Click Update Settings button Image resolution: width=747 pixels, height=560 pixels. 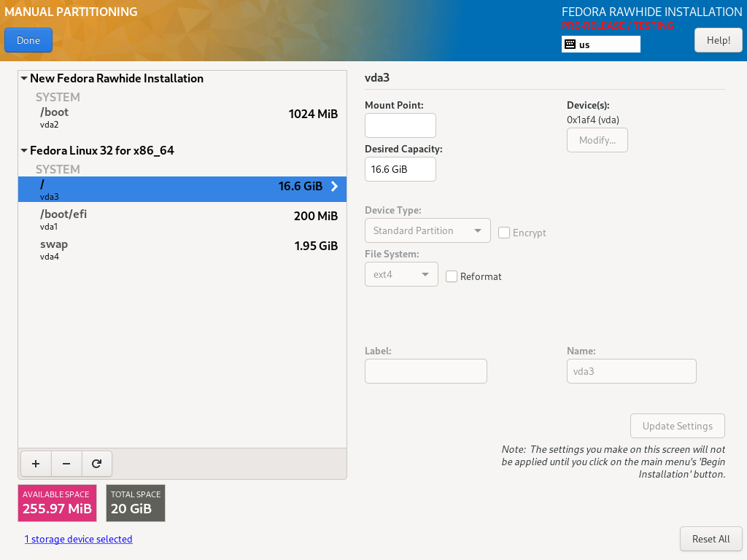tap(678, 426)
